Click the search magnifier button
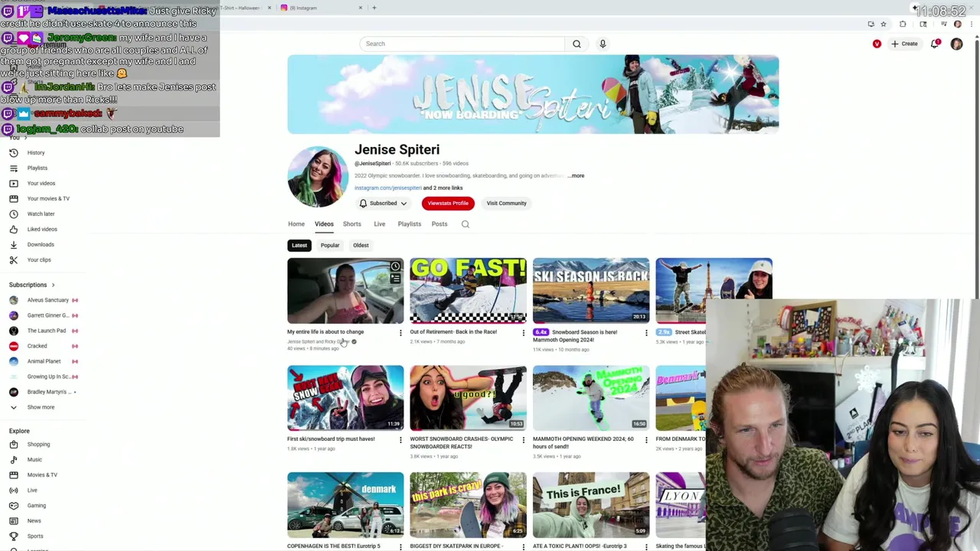The height and width of the screenshot is (551, 980). (x=577, y=44)
